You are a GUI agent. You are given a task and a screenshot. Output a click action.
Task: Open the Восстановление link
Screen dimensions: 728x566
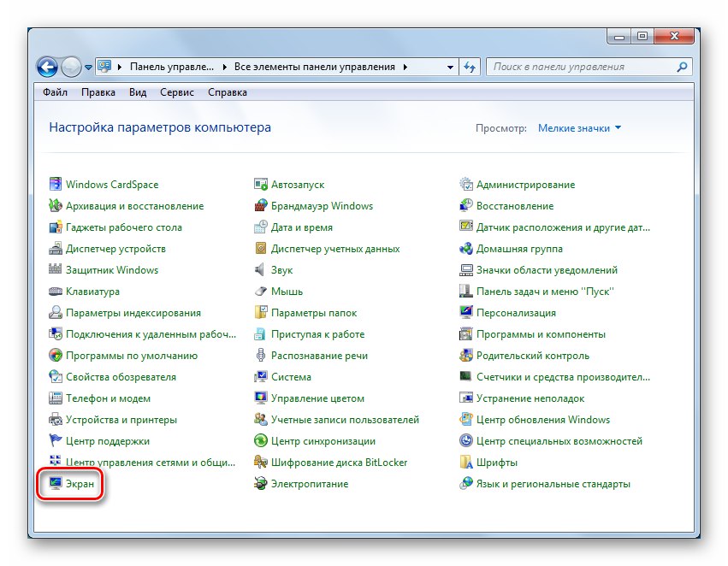[515, 206]
